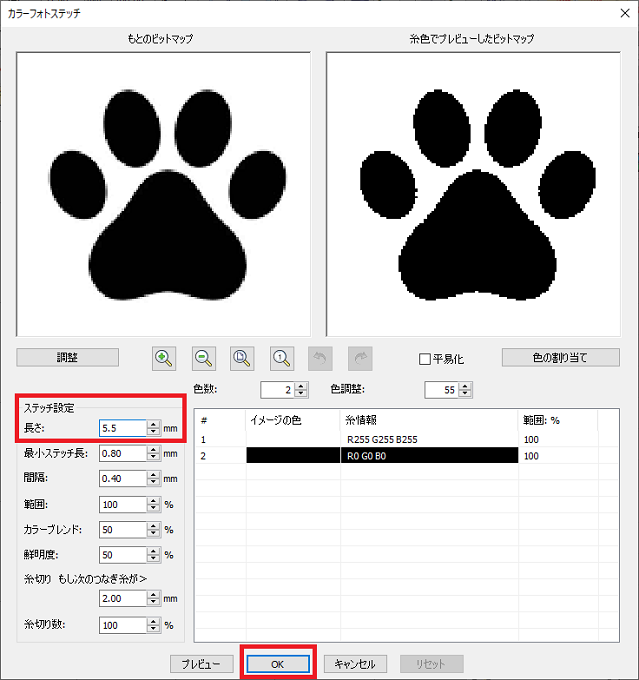Click the 最小ステッチ長 field showing 0.80
This screenshot has height=680, width=639.
123,453
